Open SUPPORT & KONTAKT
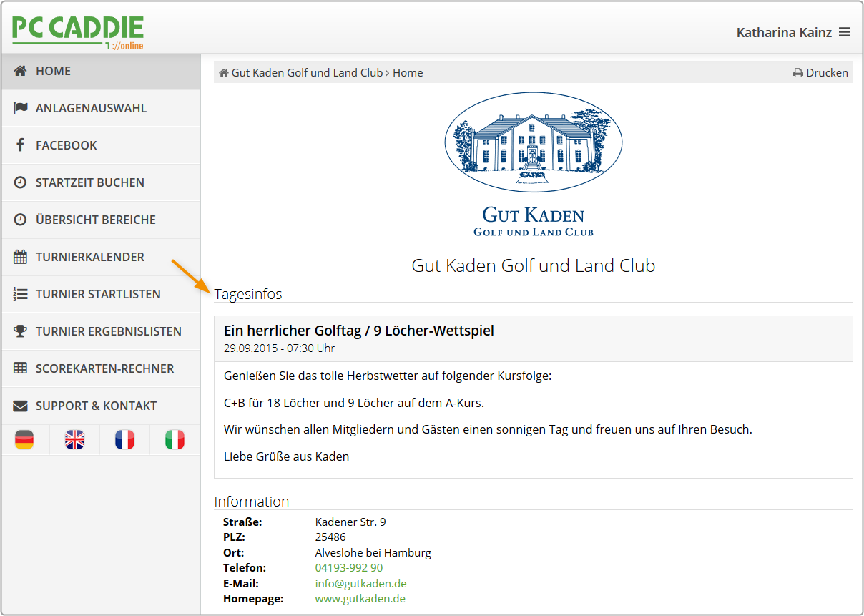This screenshot has width=864, height=616. (x=101, y=406)
